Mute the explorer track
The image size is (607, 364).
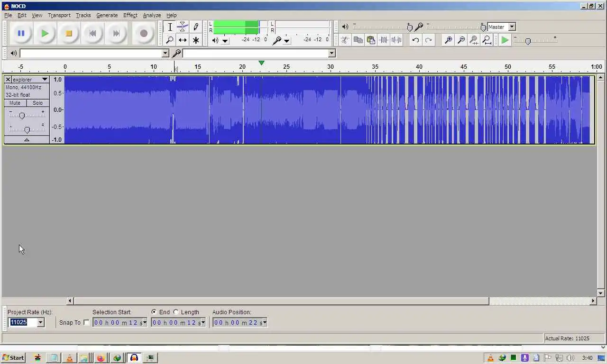coord(15,103)
